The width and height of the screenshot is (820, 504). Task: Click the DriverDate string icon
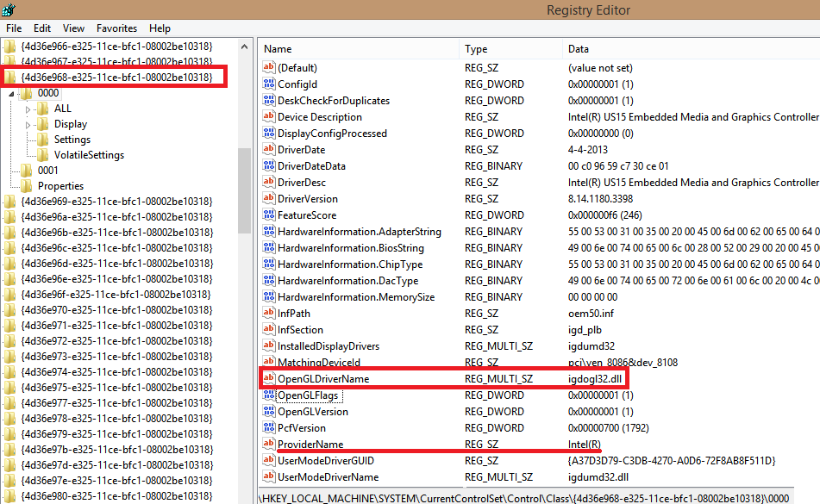pyautogui.click(x=269, y=149)
